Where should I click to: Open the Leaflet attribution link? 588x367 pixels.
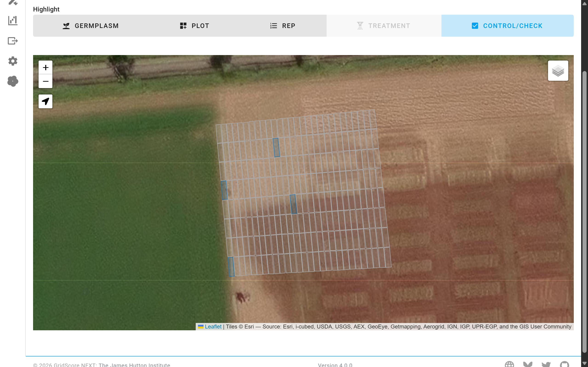click(213, 327)
